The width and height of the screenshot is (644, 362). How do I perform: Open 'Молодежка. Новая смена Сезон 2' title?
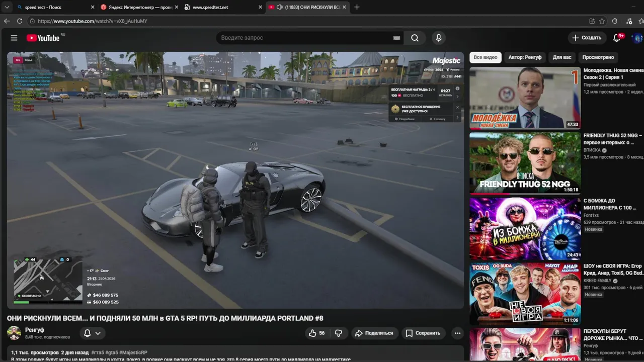pyautogui.click(x=613, y=74)
